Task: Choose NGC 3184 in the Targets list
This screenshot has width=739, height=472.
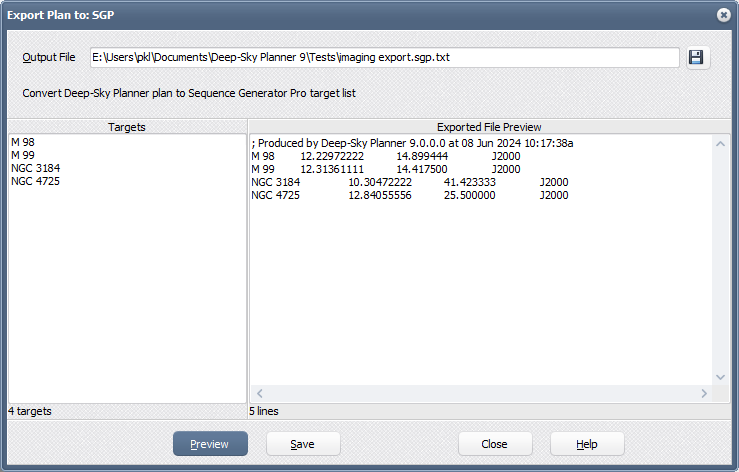Action: click(x=36, y=169)
